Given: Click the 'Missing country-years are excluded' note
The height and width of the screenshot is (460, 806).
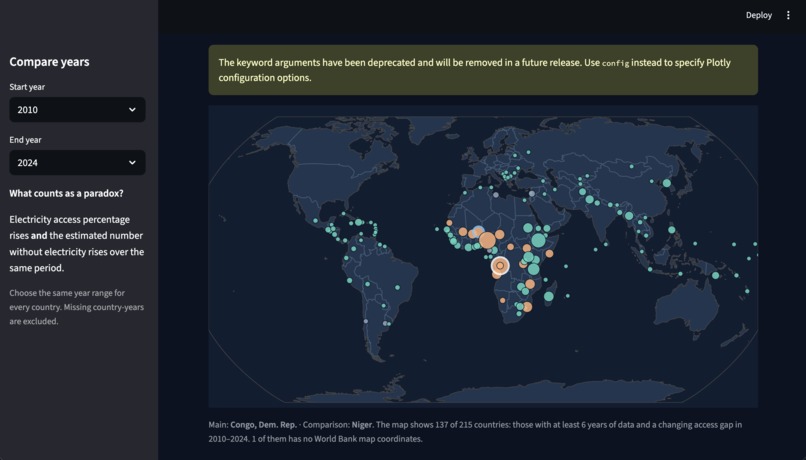Looking at the screenshot, I should tap(77, 314).
